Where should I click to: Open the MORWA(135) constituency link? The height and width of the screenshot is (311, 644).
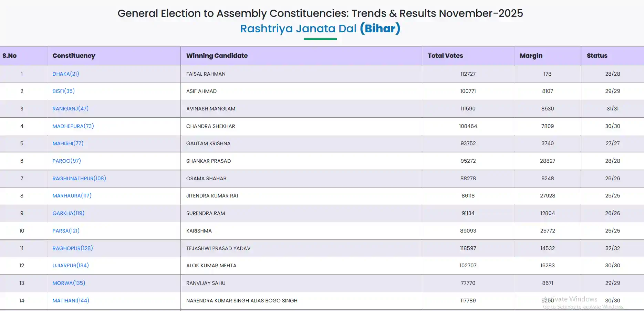69,283
